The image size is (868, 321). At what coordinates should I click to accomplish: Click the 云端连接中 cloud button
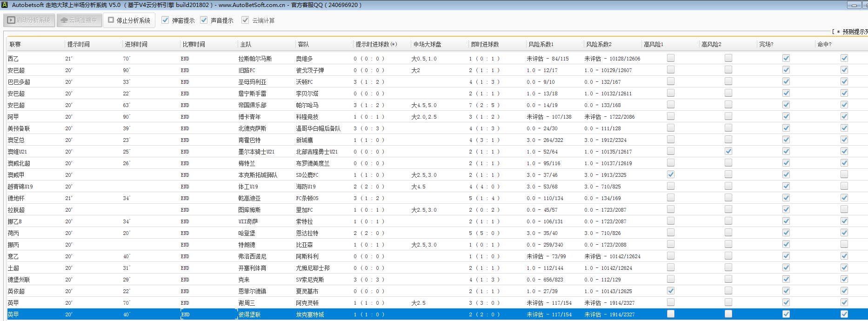coord(79,20)
